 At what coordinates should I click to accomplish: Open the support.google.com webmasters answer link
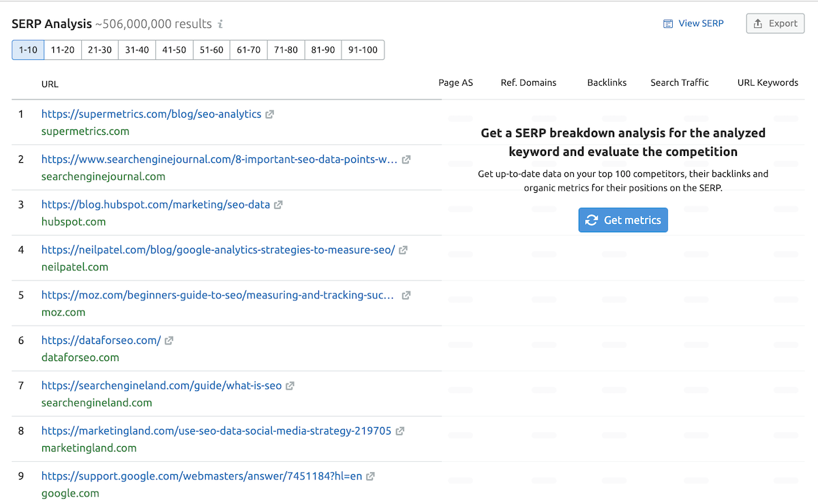tap(202, 476)
